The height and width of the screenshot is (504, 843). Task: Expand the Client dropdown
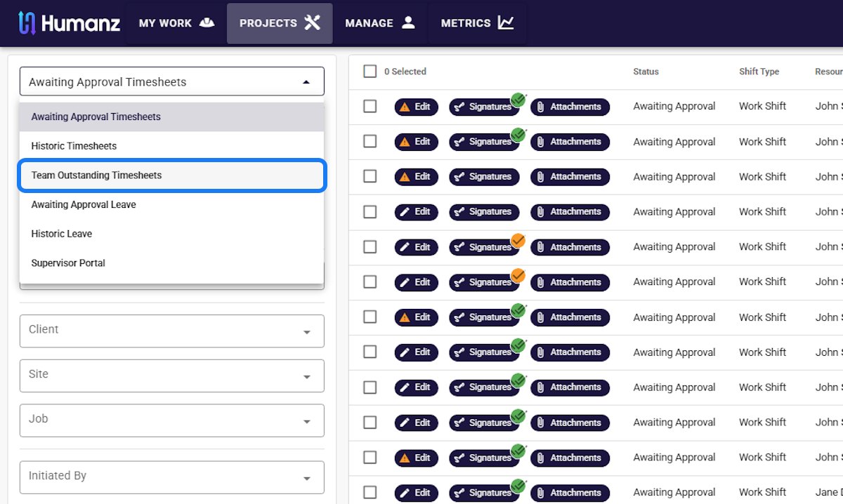point(172,331)
